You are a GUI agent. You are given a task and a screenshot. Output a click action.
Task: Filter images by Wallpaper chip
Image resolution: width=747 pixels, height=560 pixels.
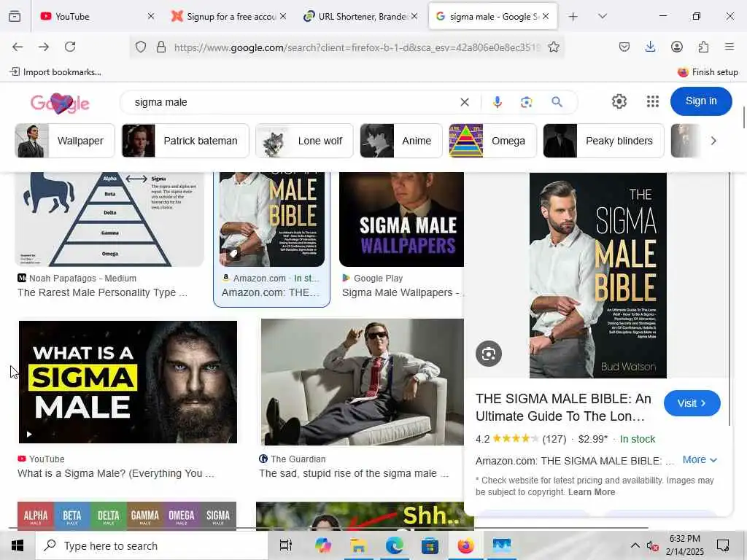[65, 141]
